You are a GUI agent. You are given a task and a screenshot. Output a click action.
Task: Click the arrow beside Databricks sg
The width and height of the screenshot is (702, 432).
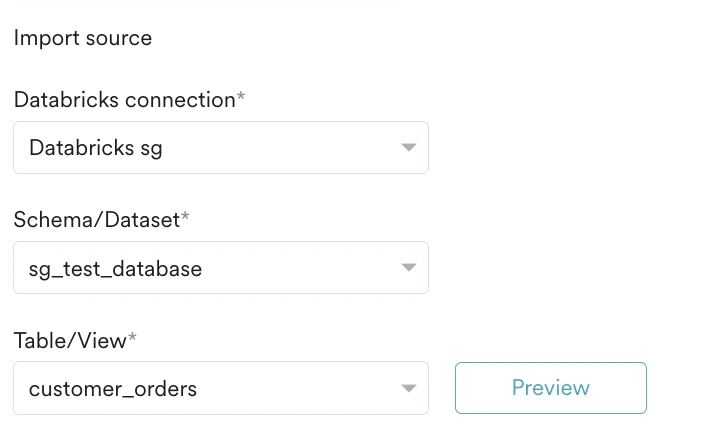point(408,149)
